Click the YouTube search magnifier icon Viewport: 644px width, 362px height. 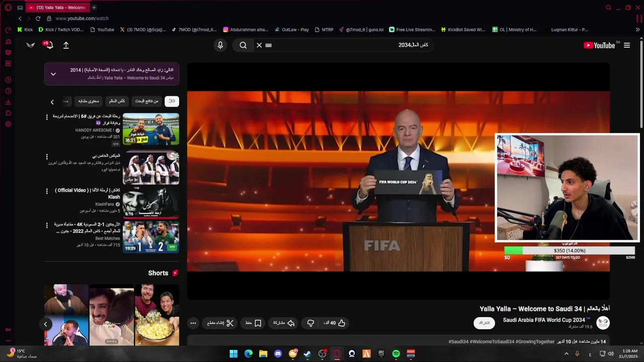pyautogui.click(x=243, y=45)
